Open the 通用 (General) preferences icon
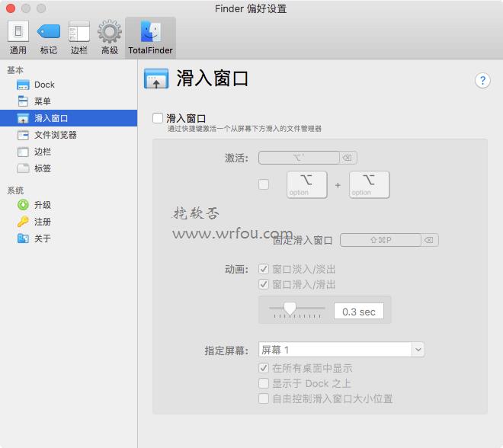503x448 pixels. pos(18,37)
